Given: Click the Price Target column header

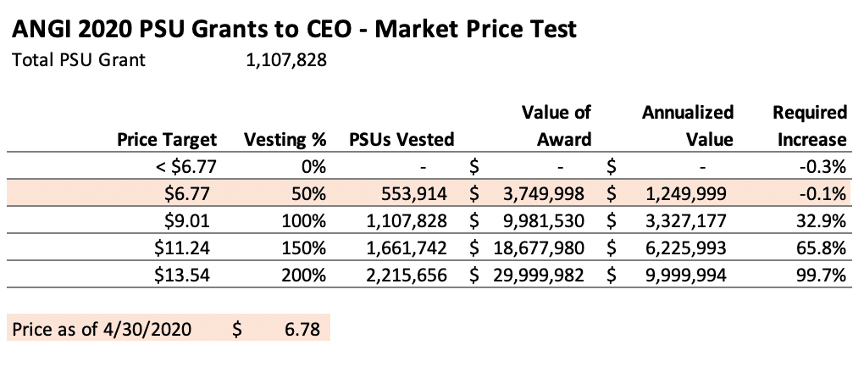Looking at the screenshot, I should click(x=166, y=139).
